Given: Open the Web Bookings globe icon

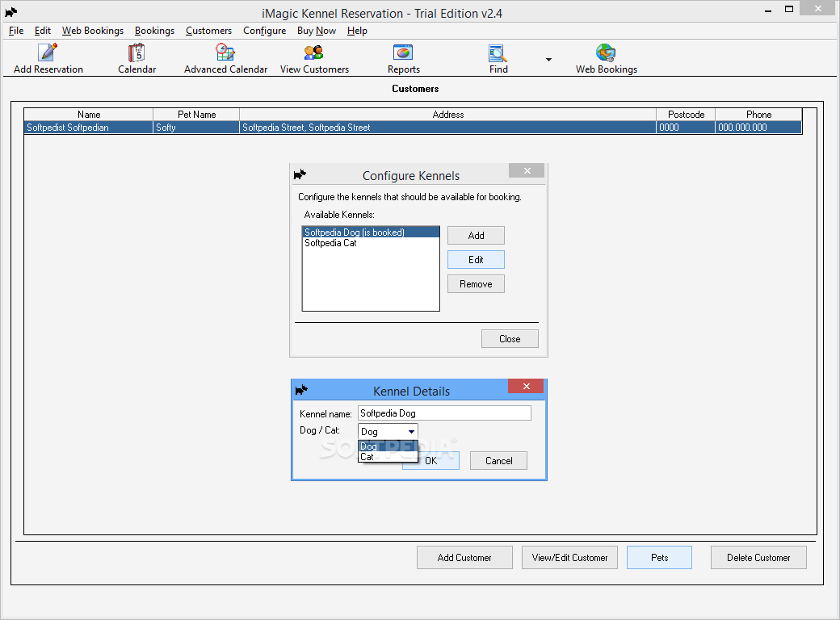Looking at the screenshot, I should click(606, 52).
